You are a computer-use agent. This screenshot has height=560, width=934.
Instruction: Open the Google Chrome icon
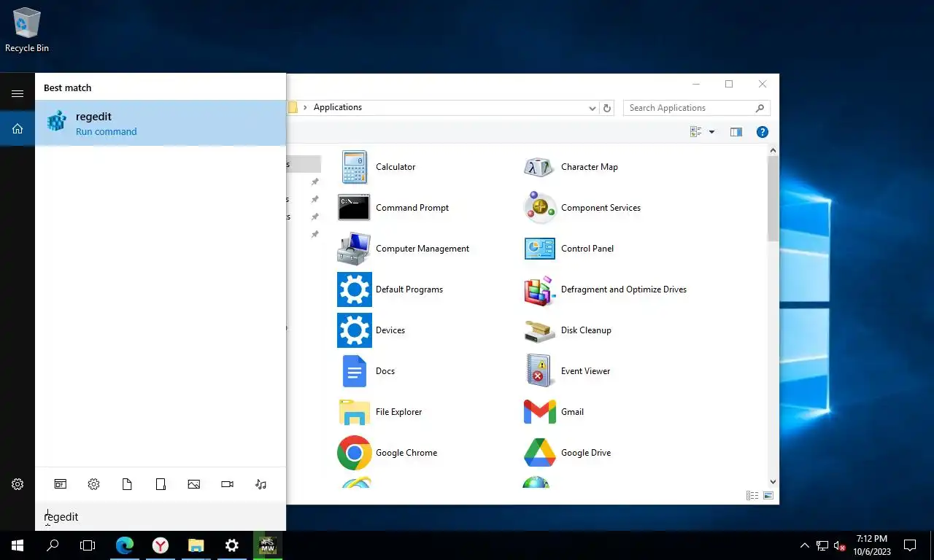point(355,453)
